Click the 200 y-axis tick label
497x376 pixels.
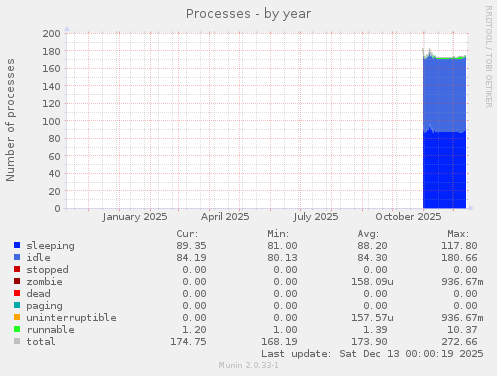pyautogui.click(x=51, y=33)
